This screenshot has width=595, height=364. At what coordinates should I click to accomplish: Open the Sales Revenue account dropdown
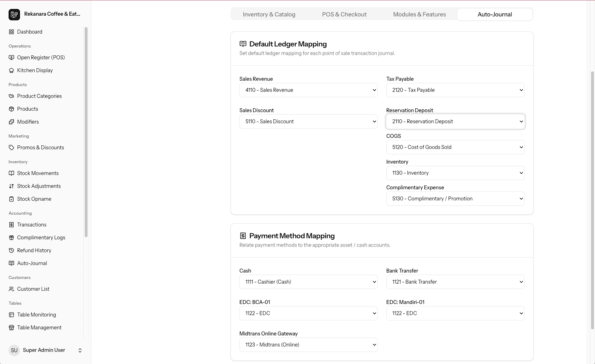tap(308, 90)
